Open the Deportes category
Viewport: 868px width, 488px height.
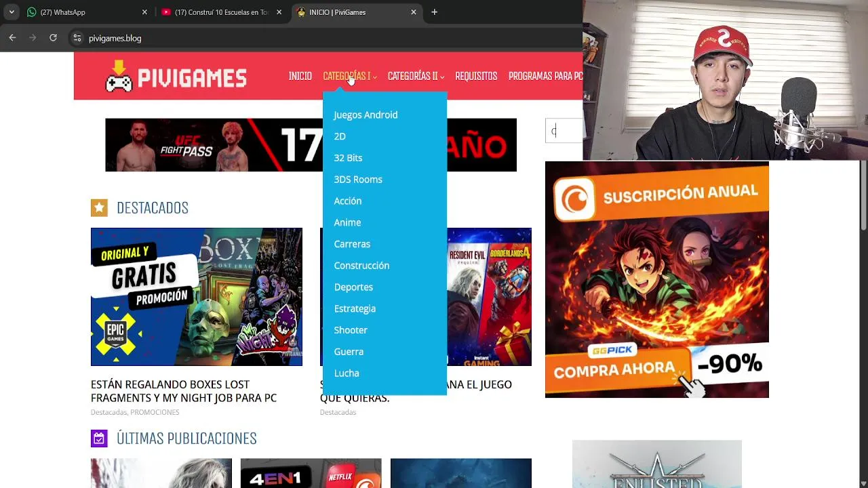point(353,287)
